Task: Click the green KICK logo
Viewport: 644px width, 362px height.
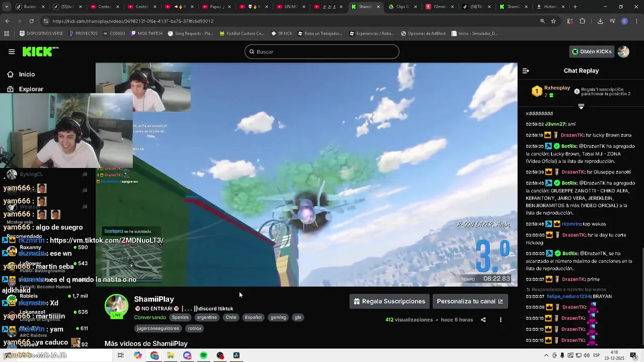Action: (40, 51)
